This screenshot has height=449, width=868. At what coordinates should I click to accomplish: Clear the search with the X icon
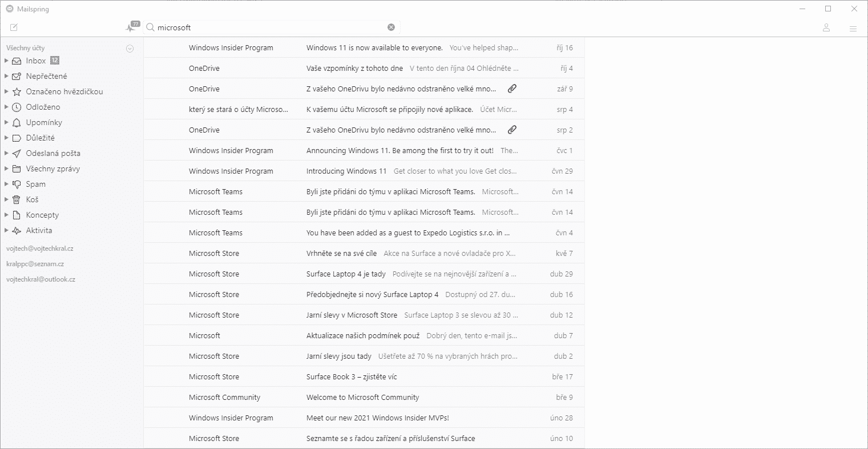click(391, 27)
